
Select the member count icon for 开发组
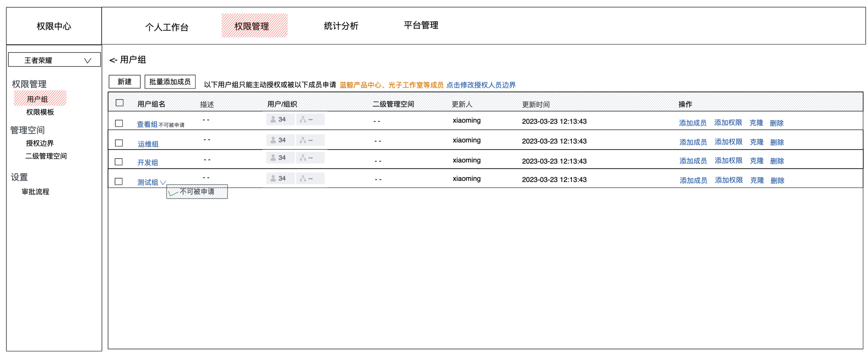[280, 158]
